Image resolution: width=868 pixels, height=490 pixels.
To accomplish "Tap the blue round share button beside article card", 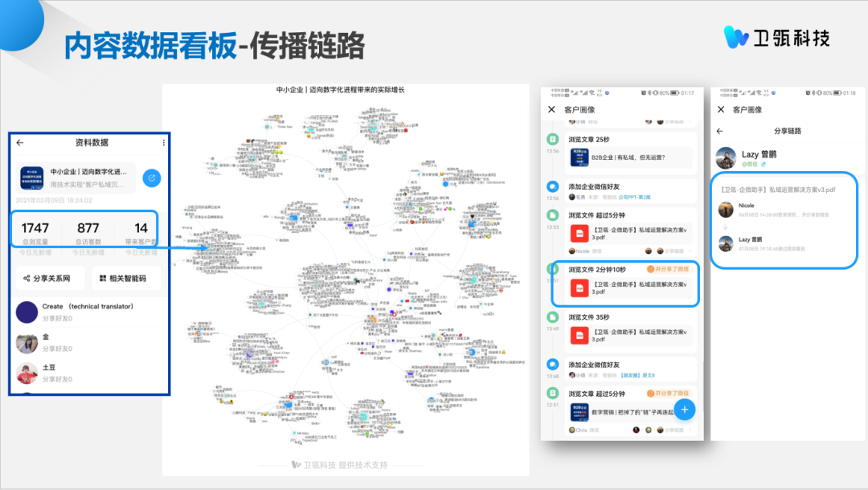I will pos(151,178).
